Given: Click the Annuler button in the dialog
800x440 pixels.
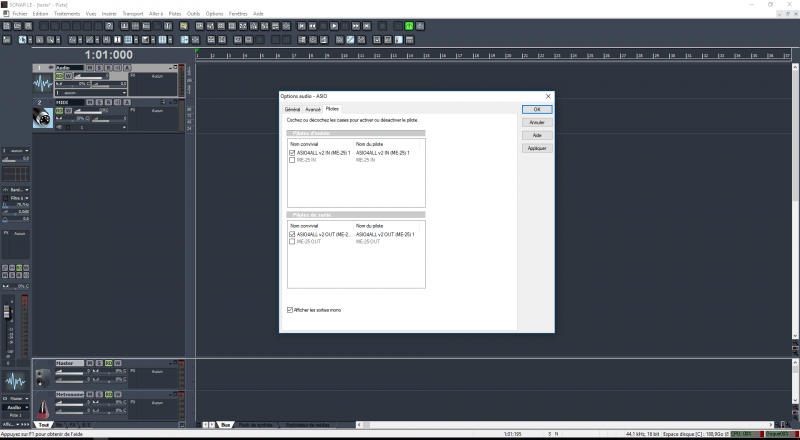Looking at the screenshot, I should point(536,122).
